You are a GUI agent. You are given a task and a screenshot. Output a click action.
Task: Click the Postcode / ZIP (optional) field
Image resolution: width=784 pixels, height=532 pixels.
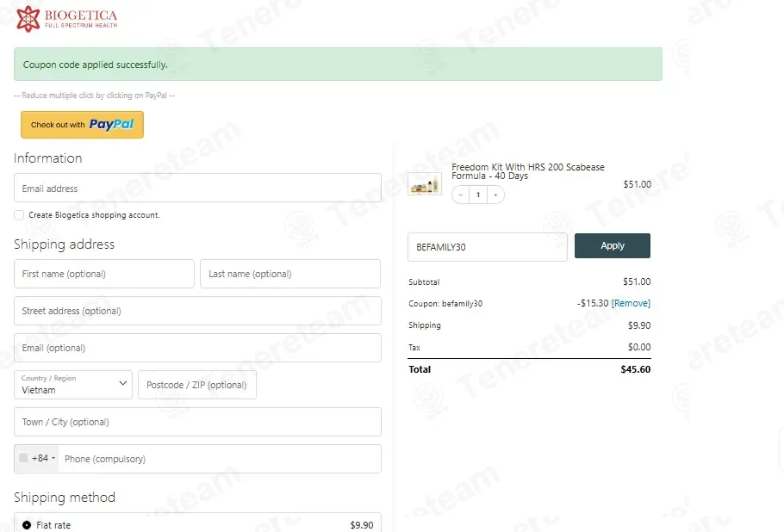(197, 385)
